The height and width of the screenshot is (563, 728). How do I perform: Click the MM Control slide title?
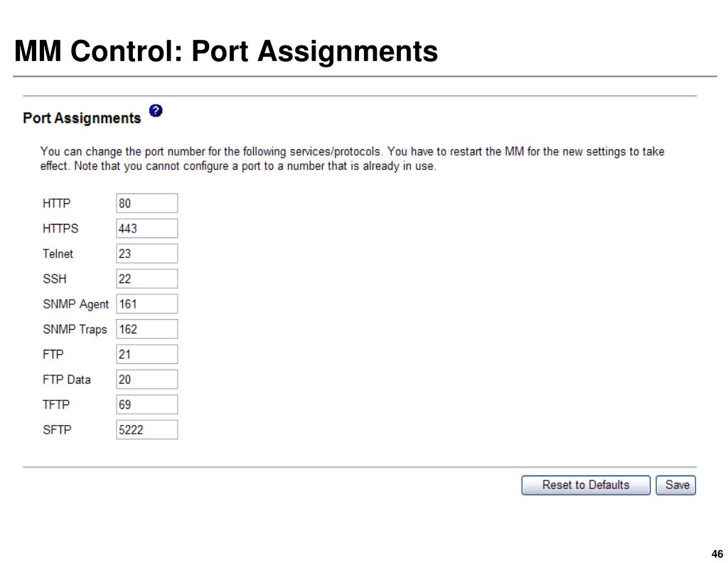point(226,51)
